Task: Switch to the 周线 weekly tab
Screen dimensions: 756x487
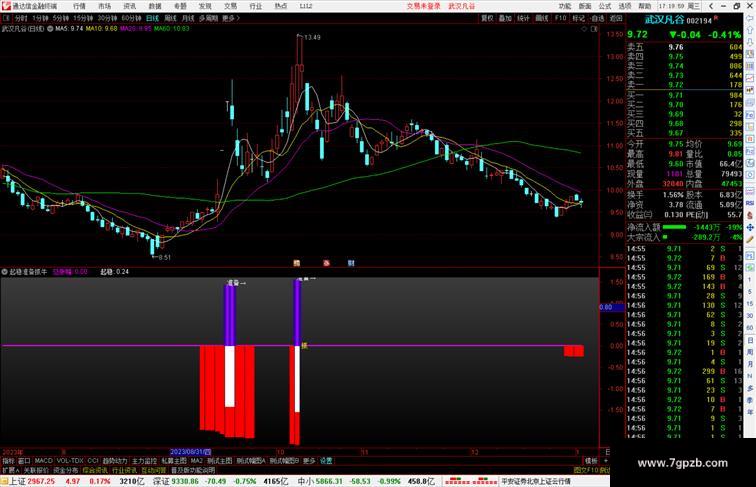Action: click(x=170, y=18)
